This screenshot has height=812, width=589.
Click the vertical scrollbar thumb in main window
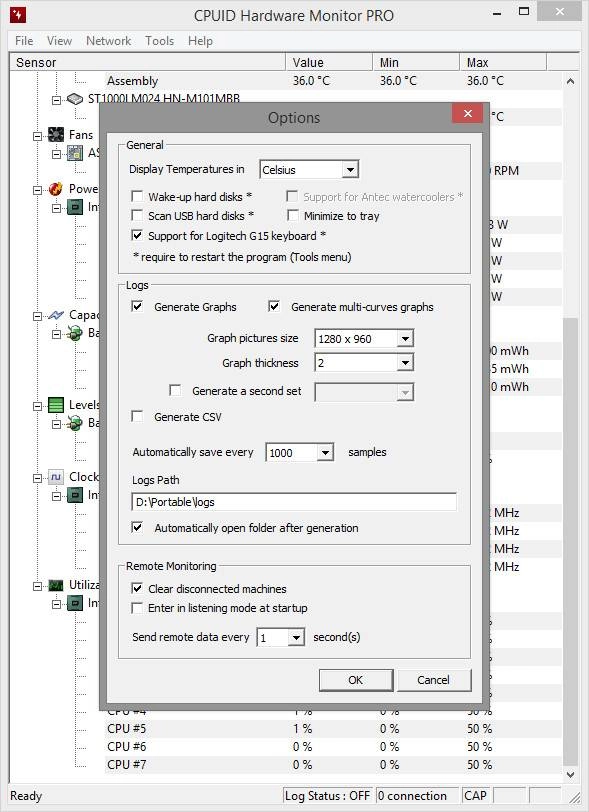click(x=570, y=541)
